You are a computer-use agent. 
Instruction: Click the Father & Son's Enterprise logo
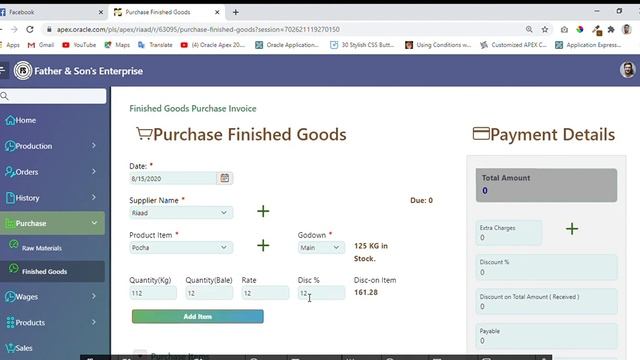pos(23,71)
